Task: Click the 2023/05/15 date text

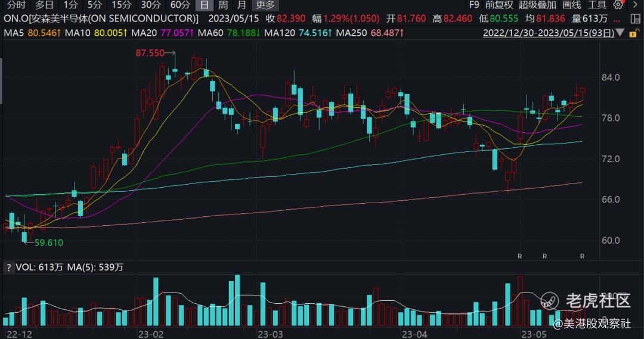Action: tap(234, 18)
